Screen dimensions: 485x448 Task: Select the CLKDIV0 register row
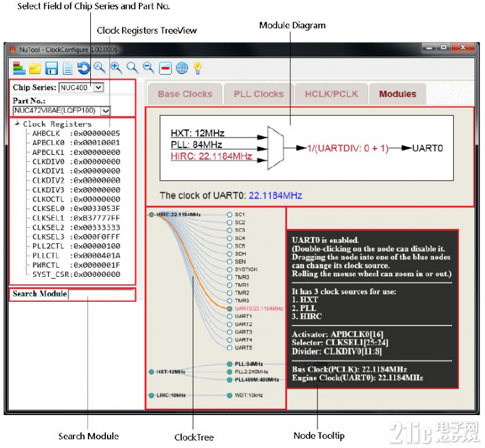tap(76, 161)
